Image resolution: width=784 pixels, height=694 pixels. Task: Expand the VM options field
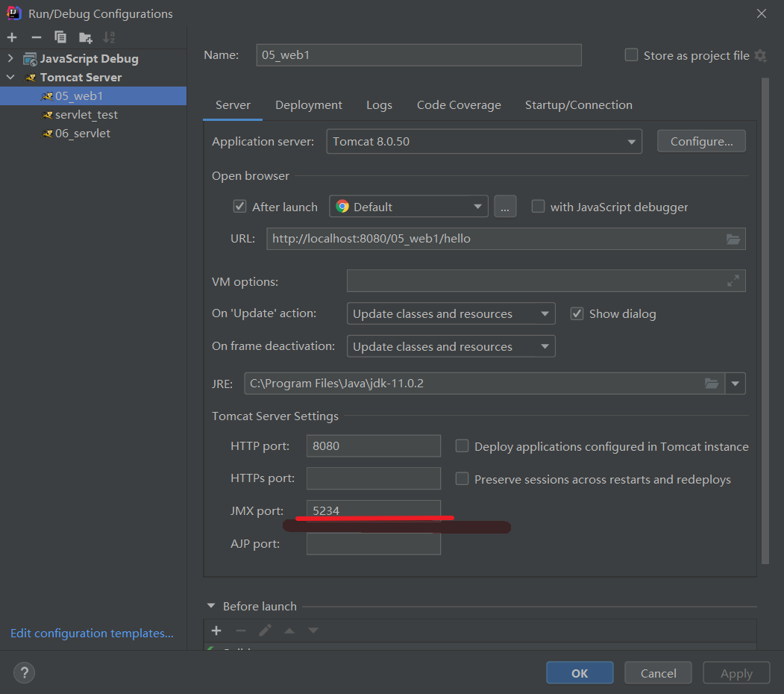[x=733, y=281]
